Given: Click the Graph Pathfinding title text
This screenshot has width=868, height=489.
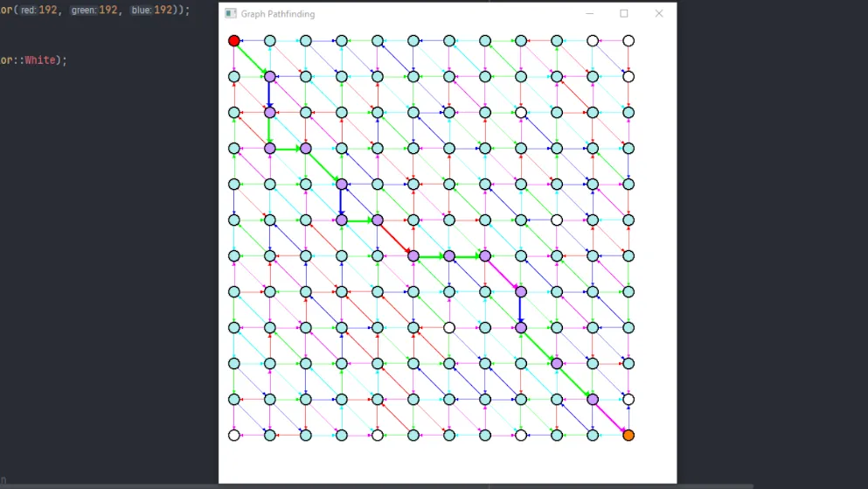Looking at the screenshot, I should 278,14.
